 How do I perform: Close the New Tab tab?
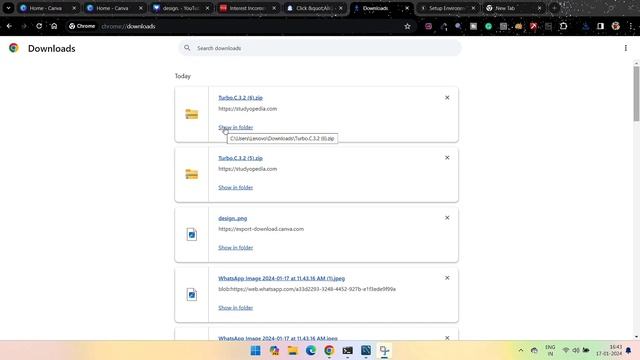click(x=539, y=8)
